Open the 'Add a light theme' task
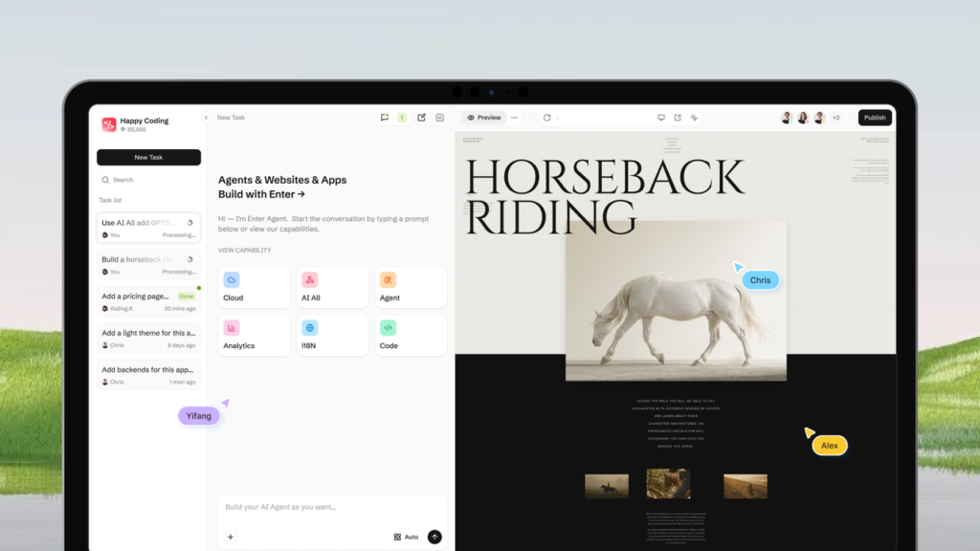The image size is (980, 551). tap(148, 339)
